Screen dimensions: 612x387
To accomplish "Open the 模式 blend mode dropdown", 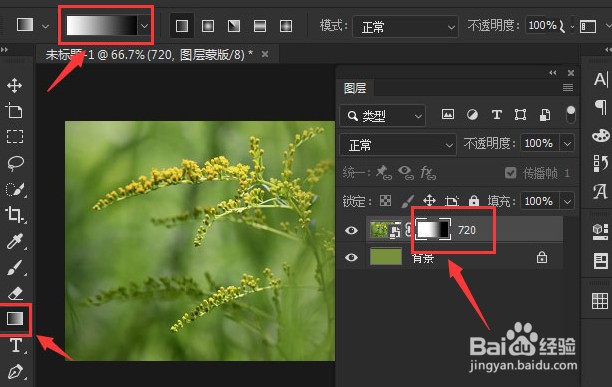I will 405,27.
